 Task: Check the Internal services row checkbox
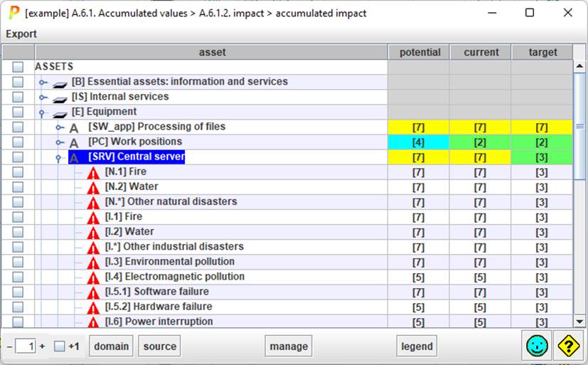coord(18,97)
